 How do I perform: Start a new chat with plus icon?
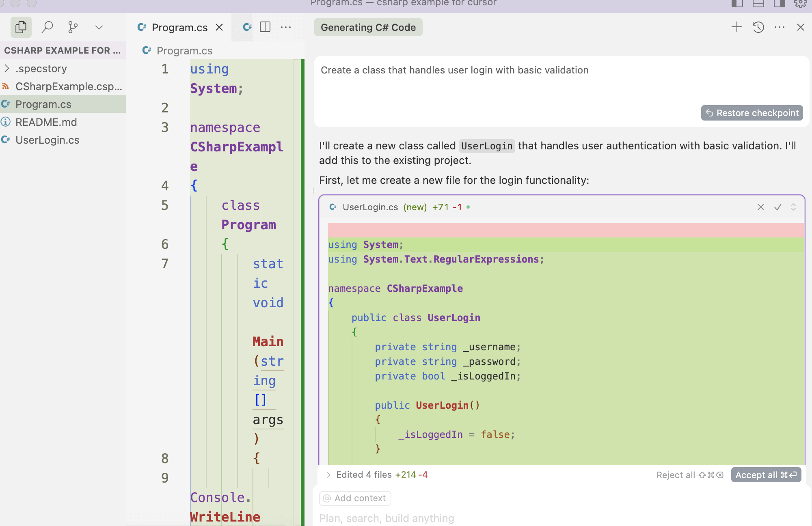point(736,27)
